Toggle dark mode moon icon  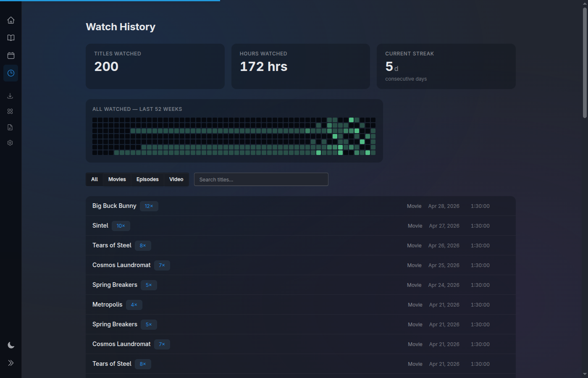point(11,345)
